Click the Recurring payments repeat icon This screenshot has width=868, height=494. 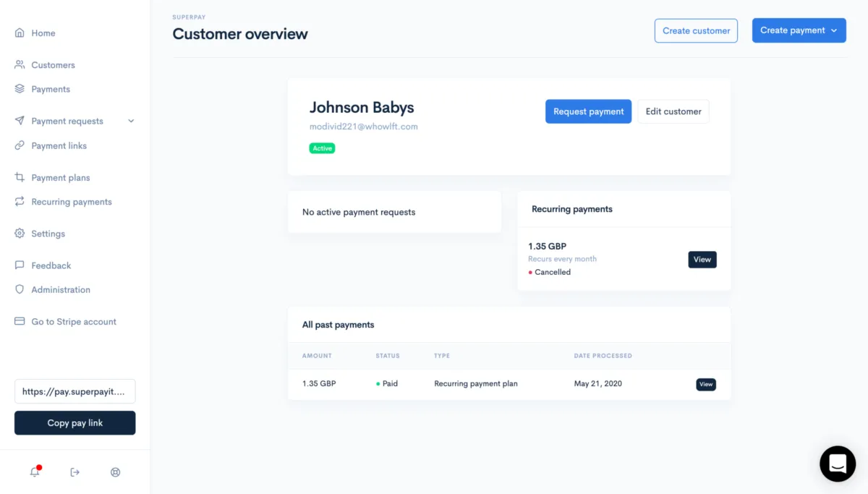20,202
